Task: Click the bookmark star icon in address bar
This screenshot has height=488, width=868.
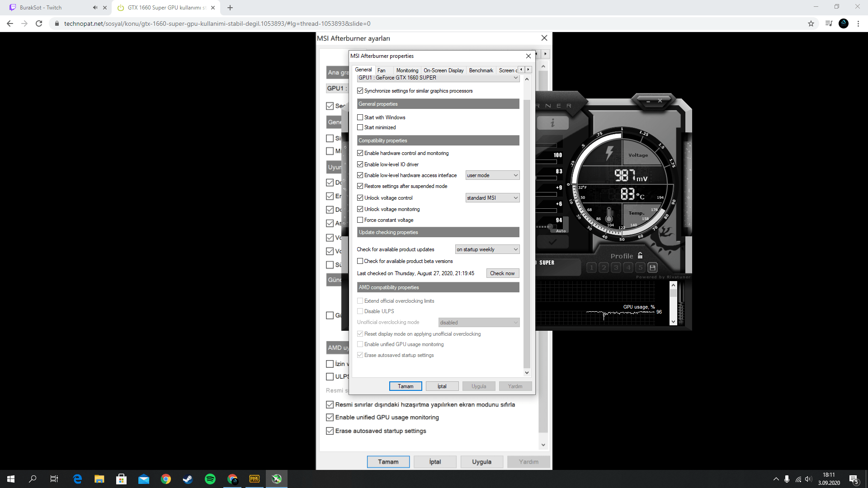Action: click(x=811, y=23)
